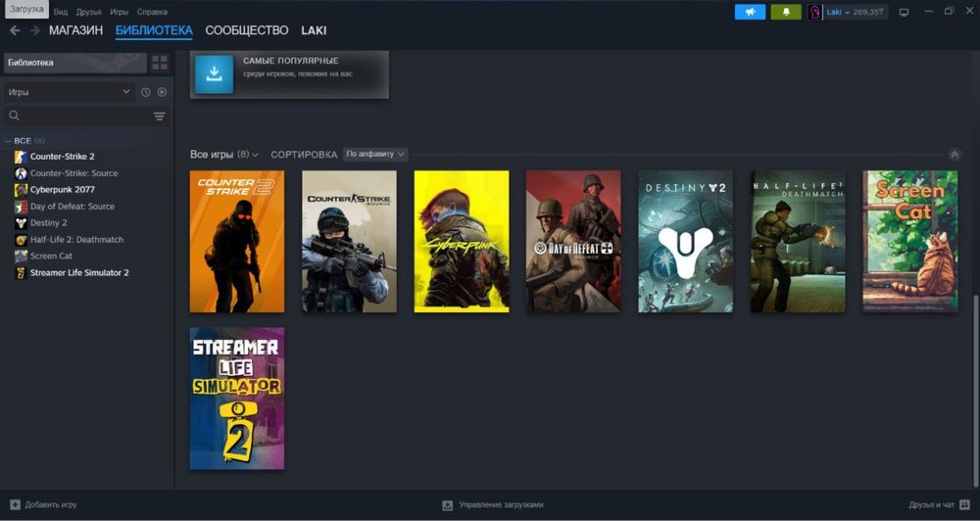Click the download tray icon by Управление загрузками
The height and width of the screenshot is (521, 980).
tap(448, 504)
